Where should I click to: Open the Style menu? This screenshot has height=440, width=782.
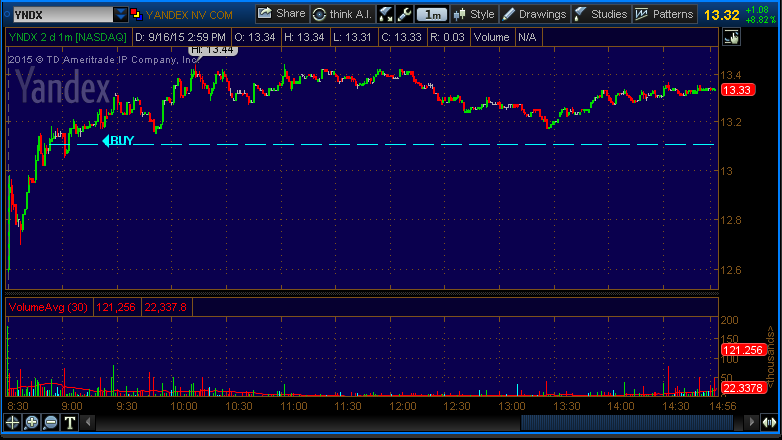[x=474, y=14]
